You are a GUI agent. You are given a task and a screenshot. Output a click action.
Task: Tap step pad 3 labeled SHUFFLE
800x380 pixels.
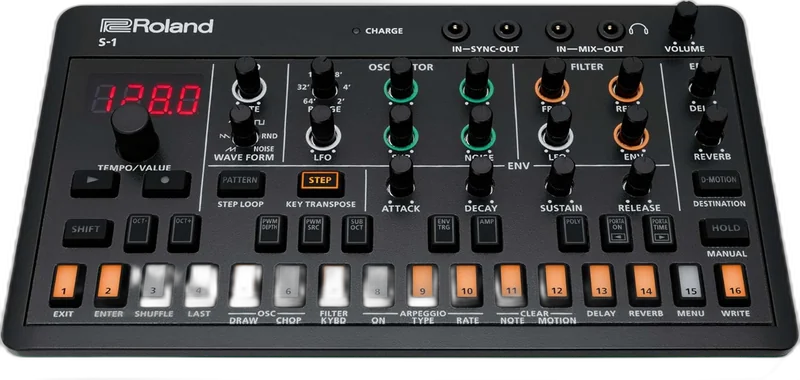tap(156, 285)
